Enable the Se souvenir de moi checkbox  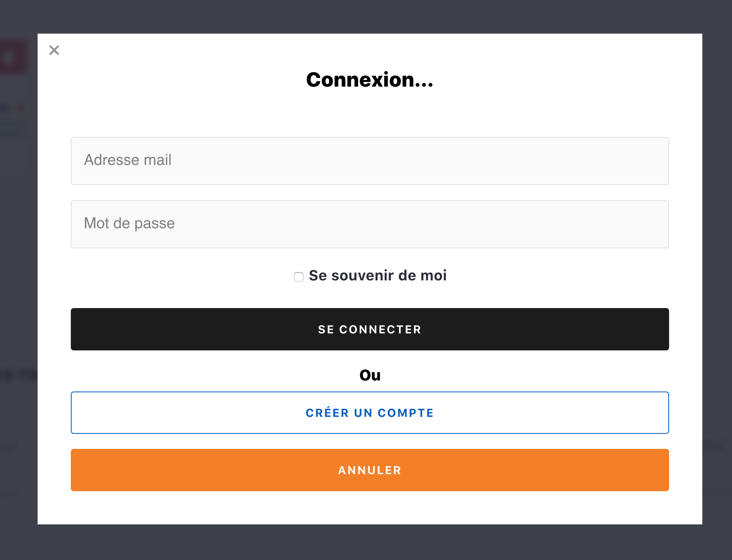coord(299,277)
